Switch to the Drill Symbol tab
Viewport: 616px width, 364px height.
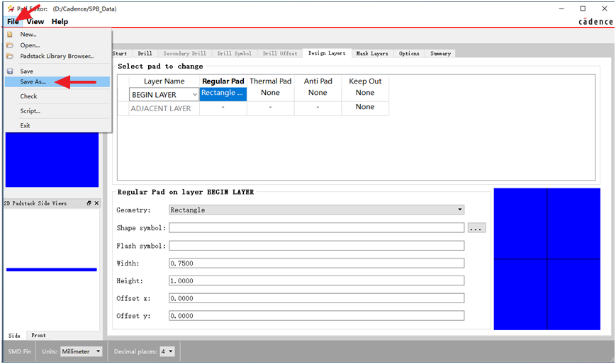(x=234, y=53)
